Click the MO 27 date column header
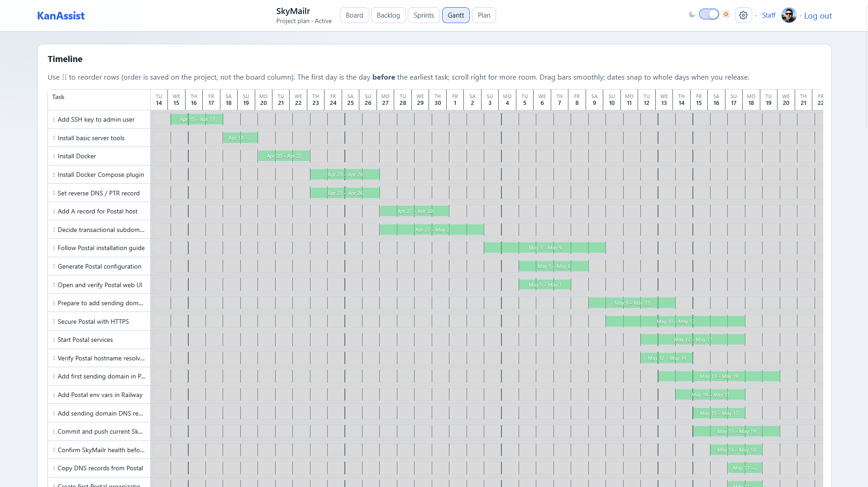 click(385, 100)
